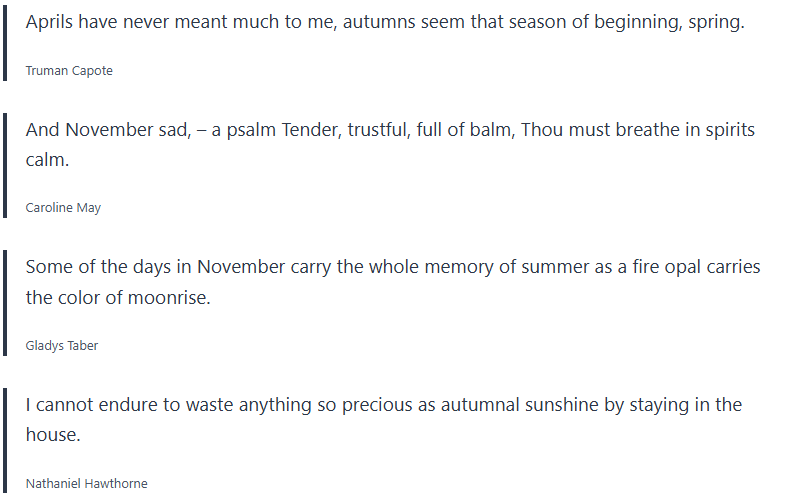The width and height of the screenshot is (810, 498).
Task: Click the word "house." in Hawthorne's quote
Action: (53, 435)
